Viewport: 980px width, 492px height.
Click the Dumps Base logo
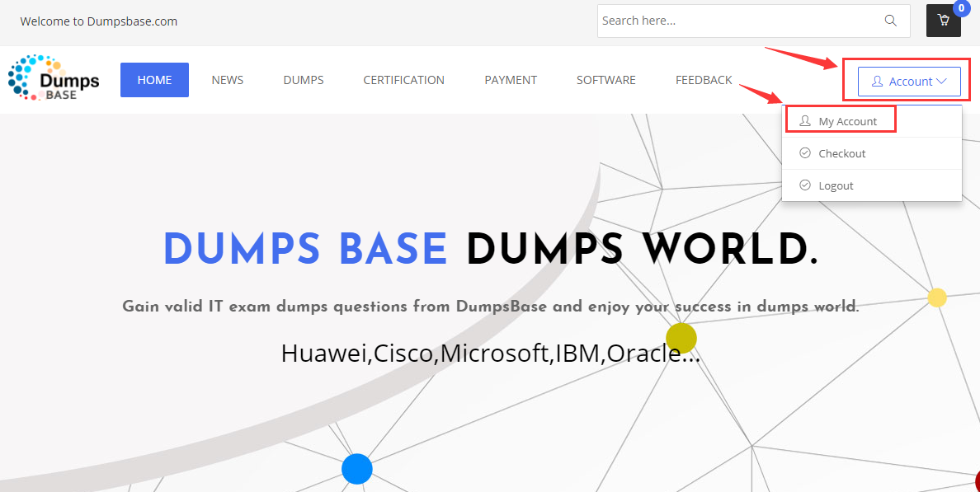[54, 78]
